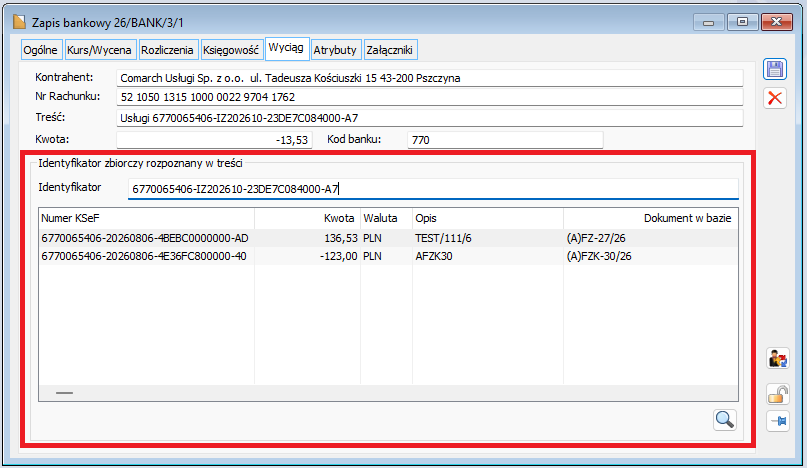Click description AFZK30
This screenshot has height=468, width=807.
click(434, 256)
